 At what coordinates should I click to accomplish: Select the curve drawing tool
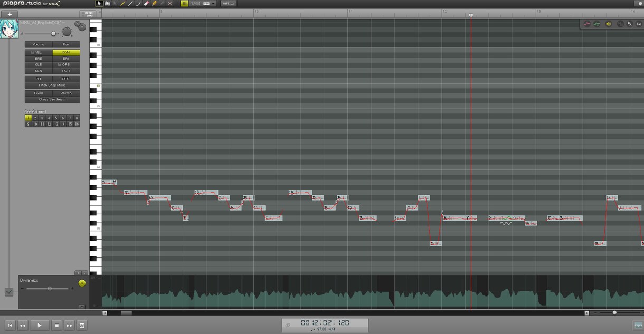(x=138, y=3)
